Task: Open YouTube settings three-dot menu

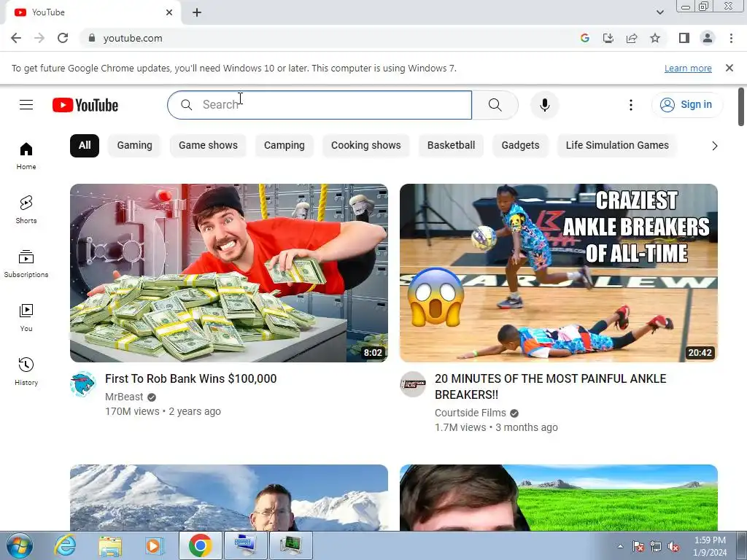Action: 631,105
